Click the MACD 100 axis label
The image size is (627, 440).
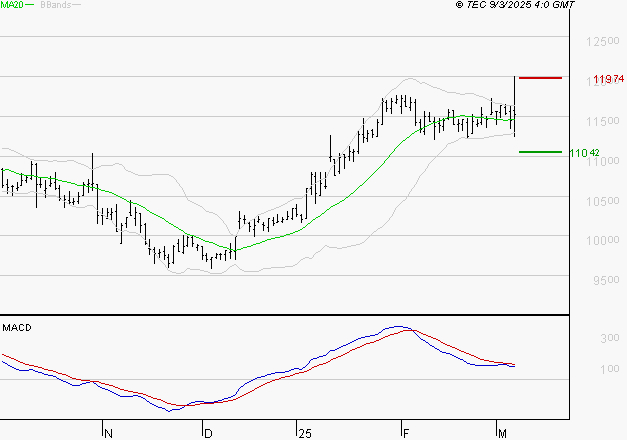pos(610,369)
